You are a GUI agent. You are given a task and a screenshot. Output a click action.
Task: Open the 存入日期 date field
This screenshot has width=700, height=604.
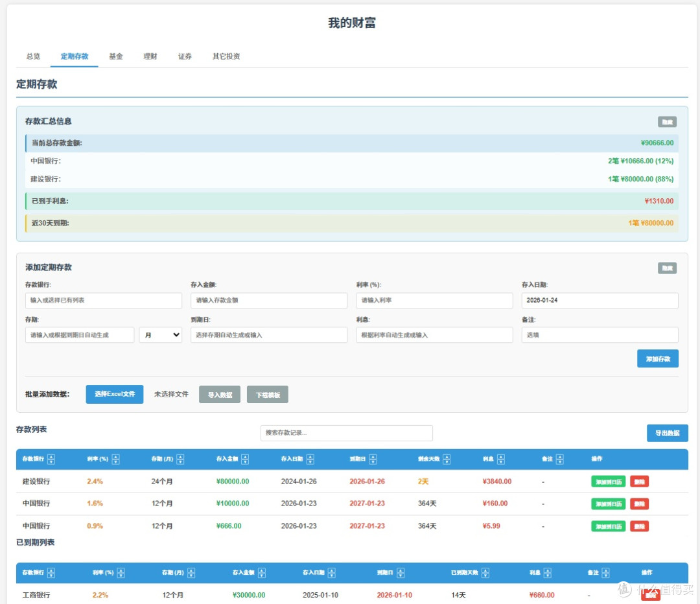pos(600,301)
